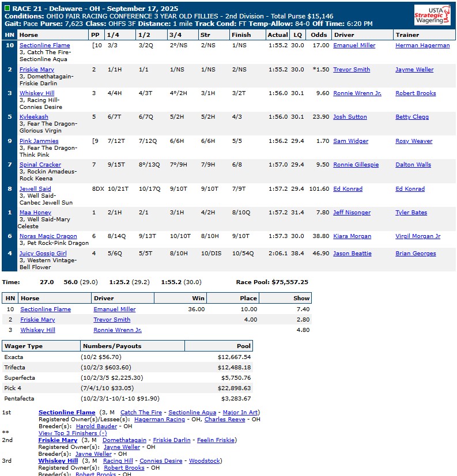Open driver Ronnie Gillespie's profile
Image resolution: width=457 pixels, height=476 pixels.
(x=356, y=165)
